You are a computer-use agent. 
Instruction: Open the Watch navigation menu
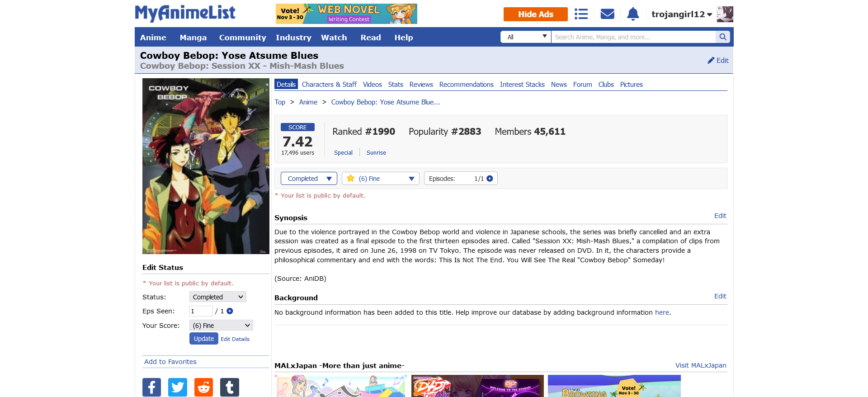pyautogui.click(x=334, y=38)
